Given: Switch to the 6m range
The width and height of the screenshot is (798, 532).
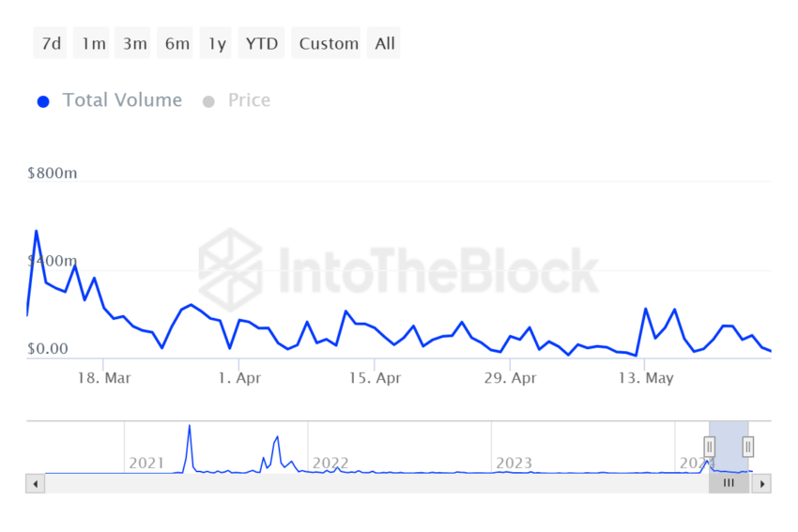Looking at the screenshot, I should (175, 43).
